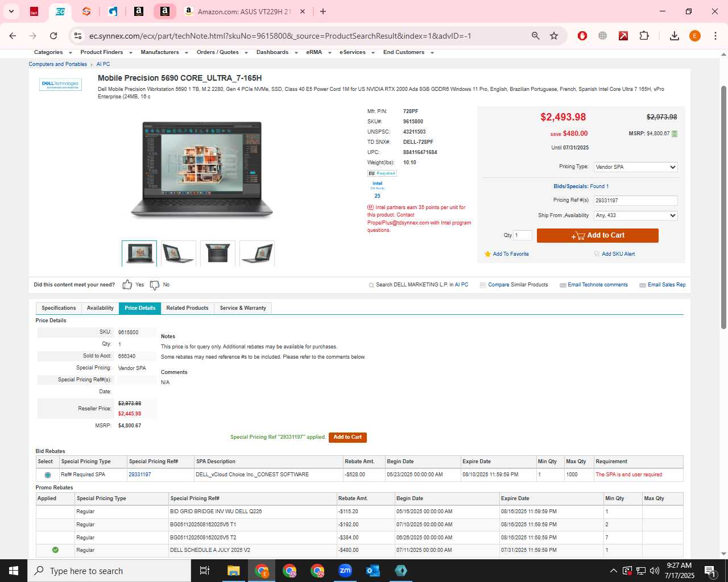The height and width of the screenshot is (582, 728).
Task: Open special pricing ref 29331197 link
Action: tap(140, 475)
